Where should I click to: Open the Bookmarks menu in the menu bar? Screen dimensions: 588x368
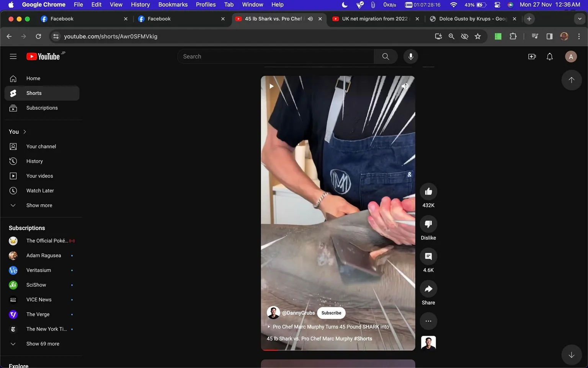(173, 5)
